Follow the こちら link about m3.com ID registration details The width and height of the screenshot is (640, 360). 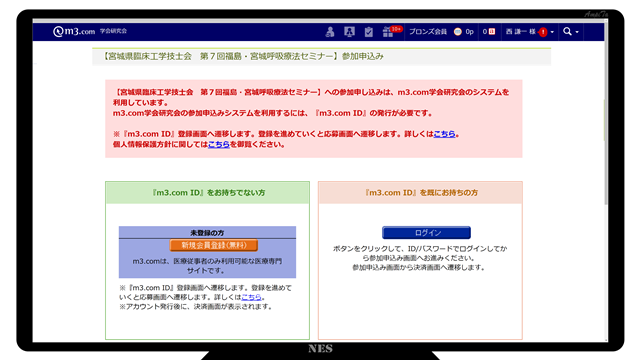(444, 133)
